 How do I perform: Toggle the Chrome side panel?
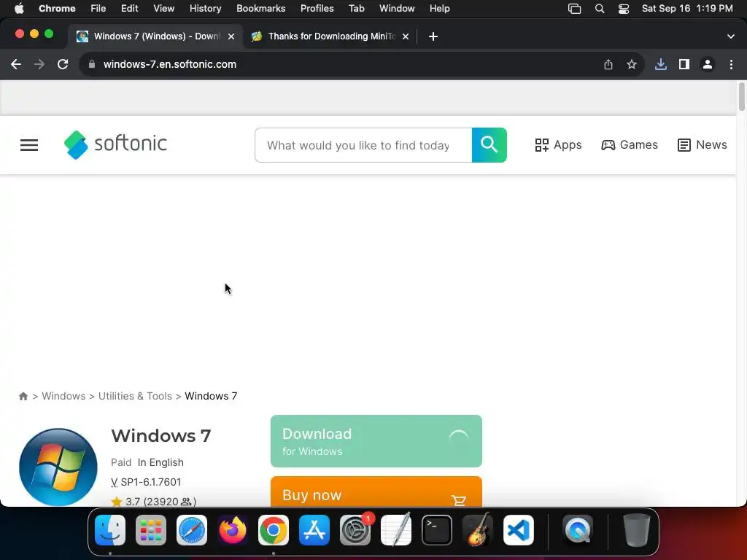[684, 64]
